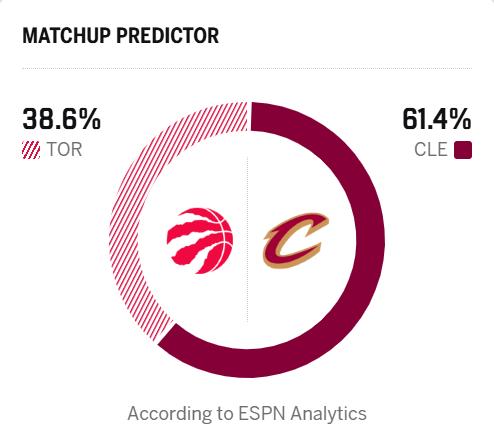Viewport: 494px width, 438px height.
Task: Click the word 'to' in the caption
Action: (225, 414)
